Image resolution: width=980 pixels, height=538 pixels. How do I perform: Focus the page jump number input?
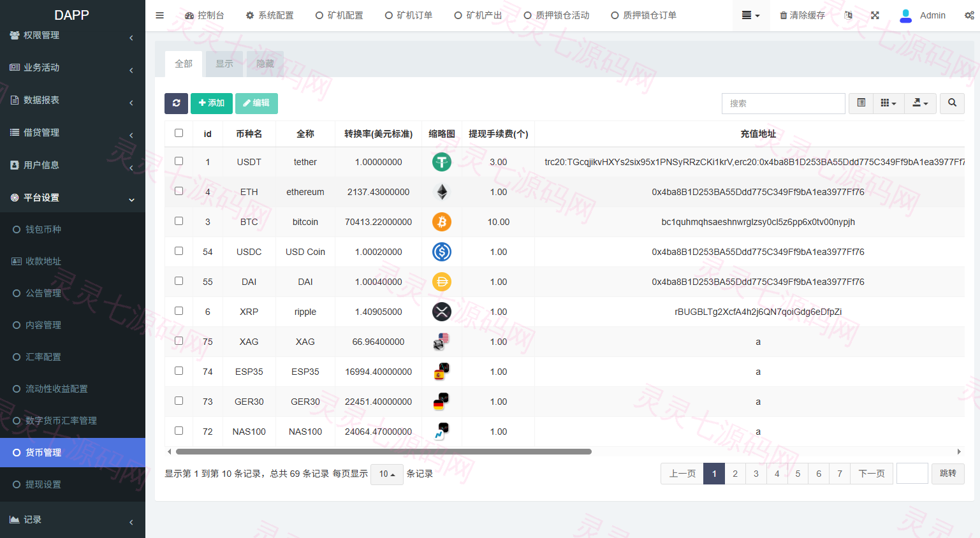pos(912,474)
